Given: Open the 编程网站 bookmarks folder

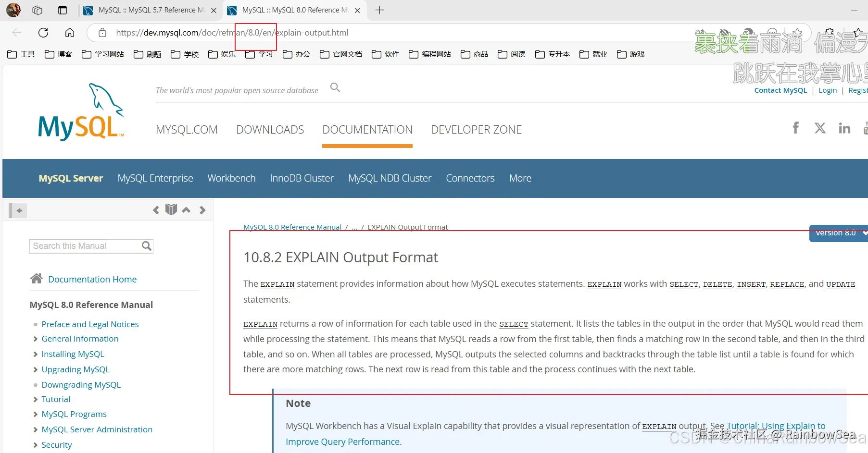Looking at the screenshot, I should tap(430, 54).
